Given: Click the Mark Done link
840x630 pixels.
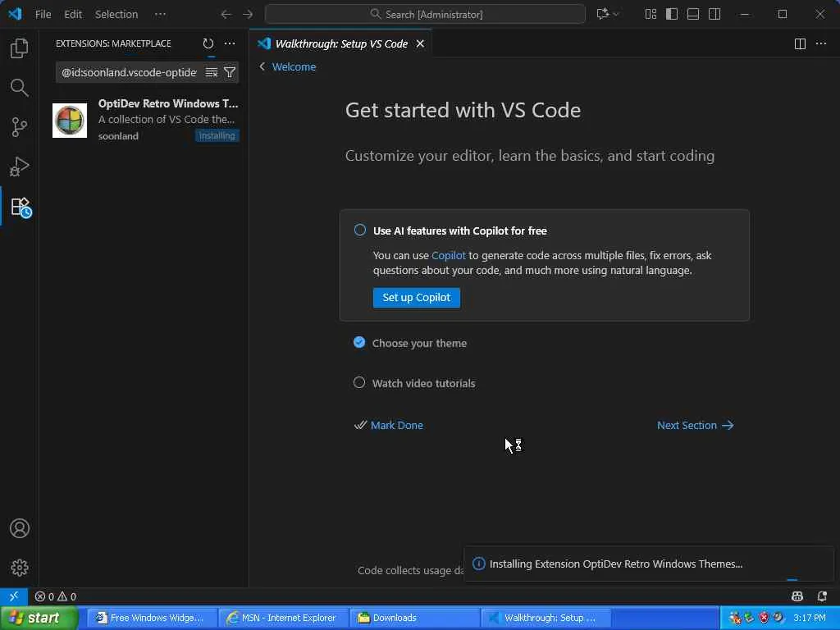Looking at the screenshot, I should [396, 426].
